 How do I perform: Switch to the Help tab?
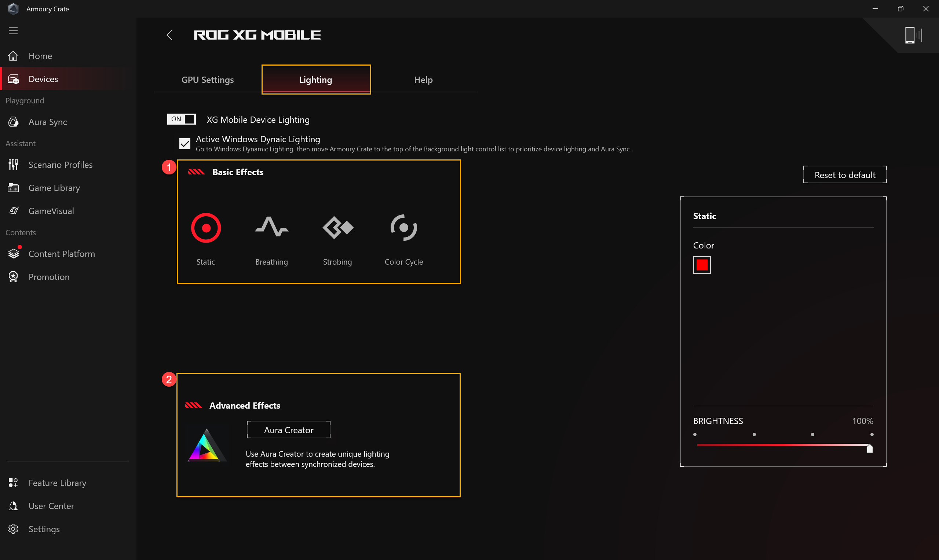pyautogui.click(x=423, y=80)
